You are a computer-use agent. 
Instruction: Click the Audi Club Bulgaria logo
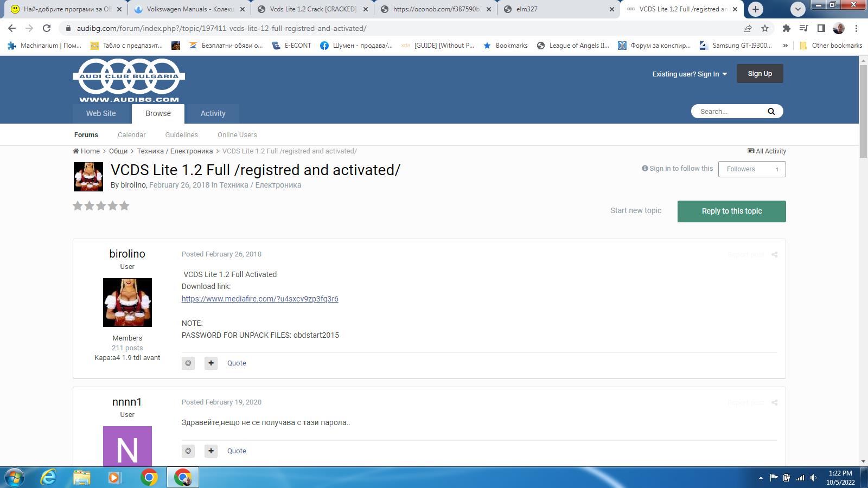pyautogui.click(x=129, y=80)
